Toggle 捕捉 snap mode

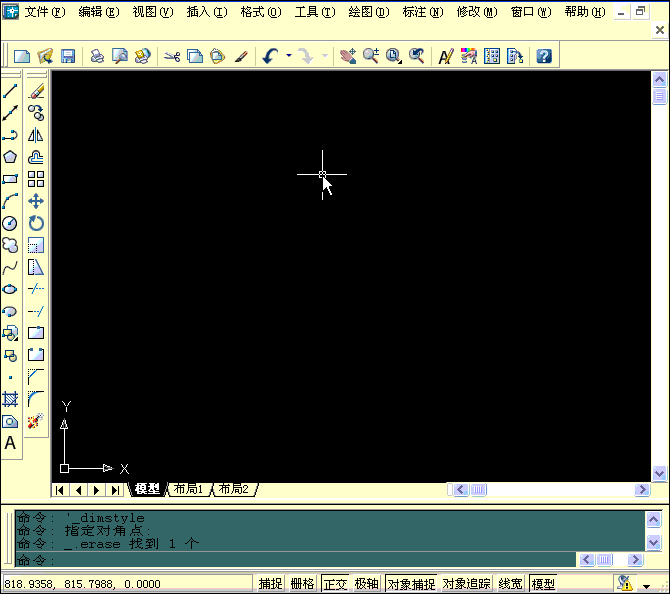pos(270,583)
